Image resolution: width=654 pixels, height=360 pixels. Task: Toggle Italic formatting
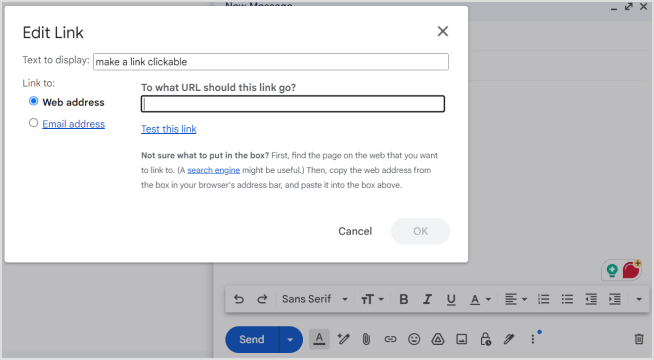427,299
